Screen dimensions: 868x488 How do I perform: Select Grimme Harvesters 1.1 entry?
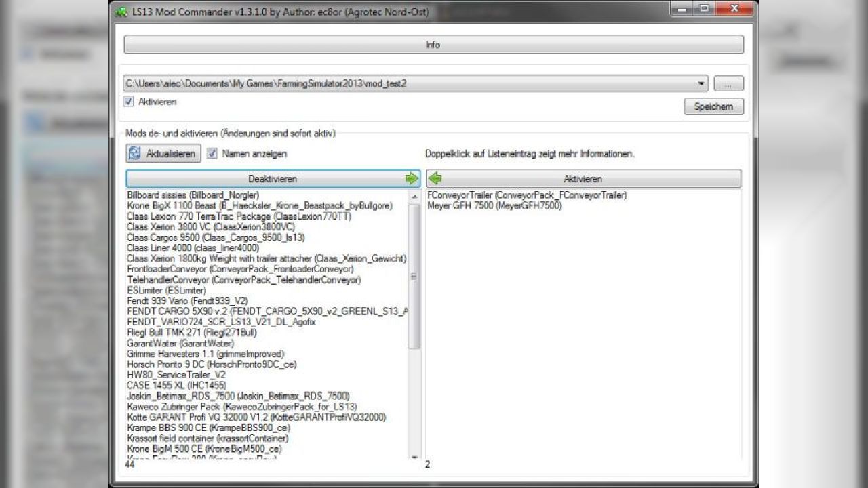pyautogui.click(x=205, y=354)
